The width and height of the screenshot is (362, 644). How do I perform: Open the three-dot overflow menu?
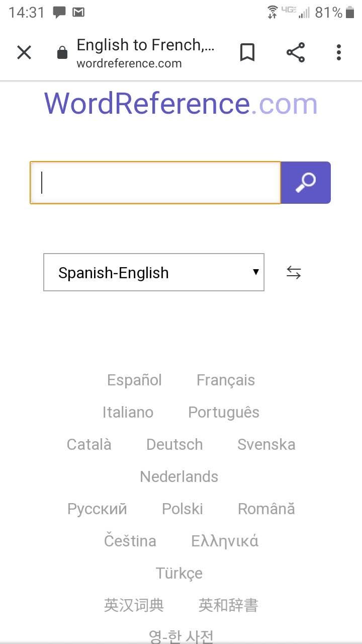point(339,52)
